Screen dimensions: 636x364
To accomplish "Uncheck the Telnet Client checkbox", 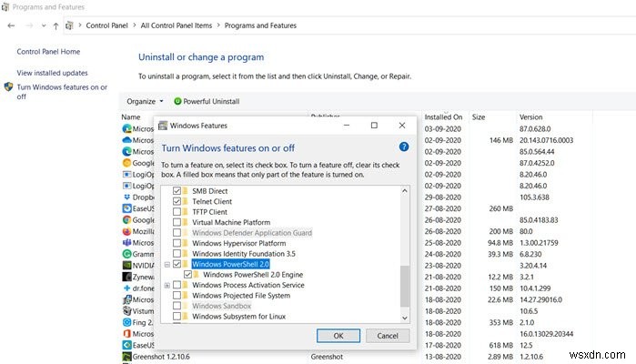I will [x=177, y=201].
